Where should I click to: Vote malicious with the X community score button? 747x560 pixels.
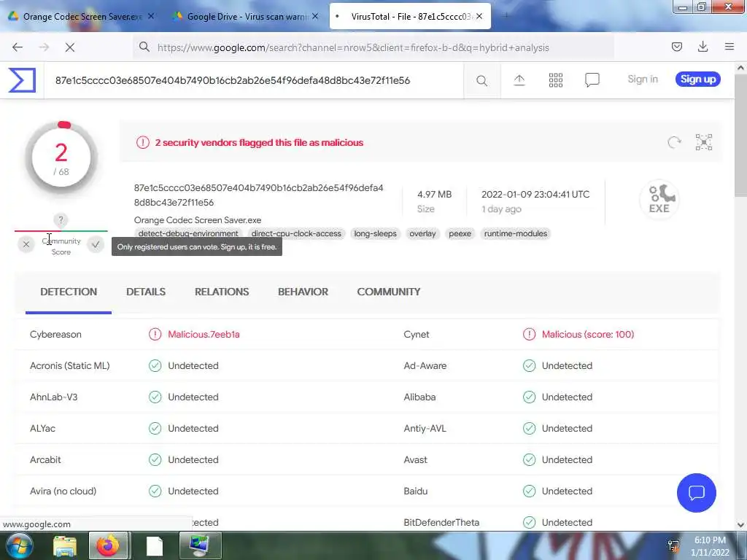tap(26, 244)
